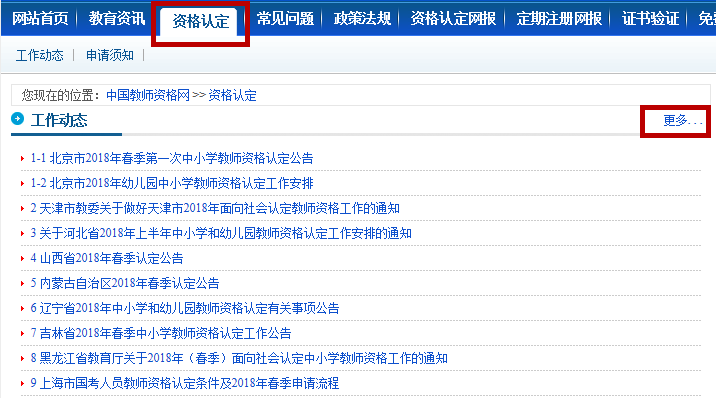Screen dimensions: 716x398
Task: Click red bullet arrow beside 内蒙古自治区 announcement
Action: pyautogui.click(x=22, y=284)
